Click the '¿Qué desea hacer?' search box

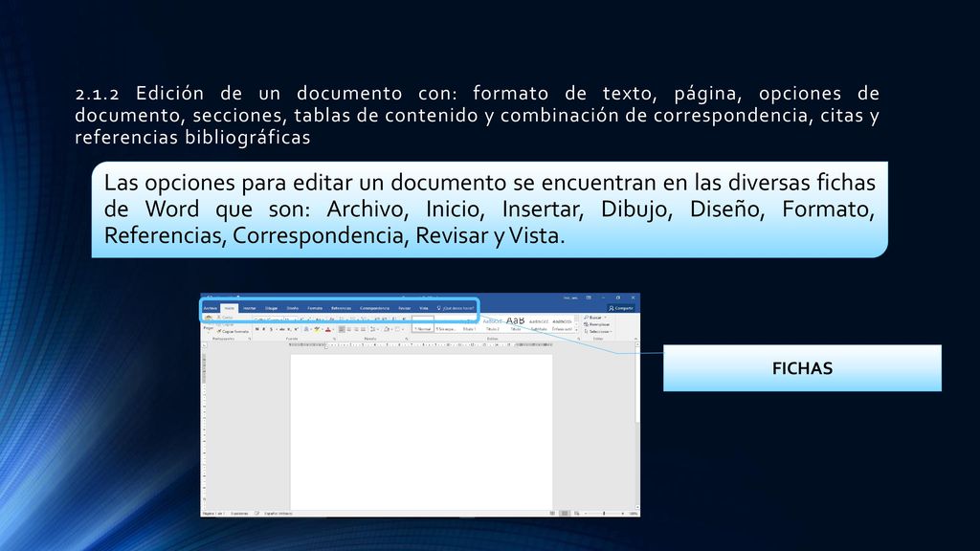457,308
